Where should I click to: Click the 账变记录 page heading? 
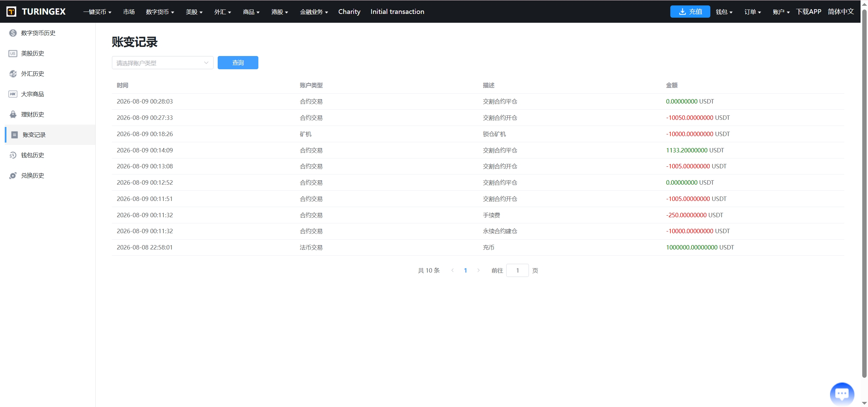pos(135,42)
